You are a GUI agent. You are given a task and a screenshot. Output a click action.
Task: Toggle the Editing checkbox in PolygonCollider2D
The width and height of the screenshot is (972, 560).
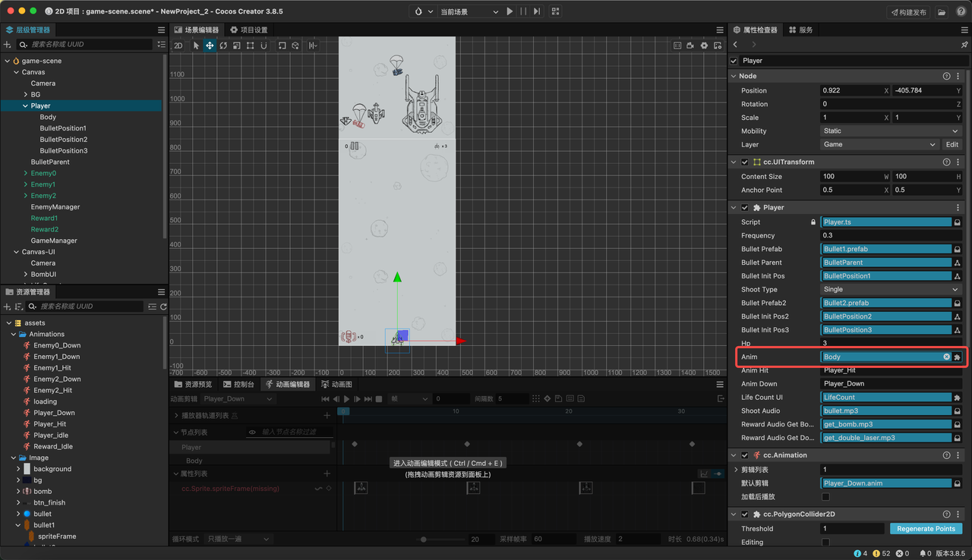(825, 542)
